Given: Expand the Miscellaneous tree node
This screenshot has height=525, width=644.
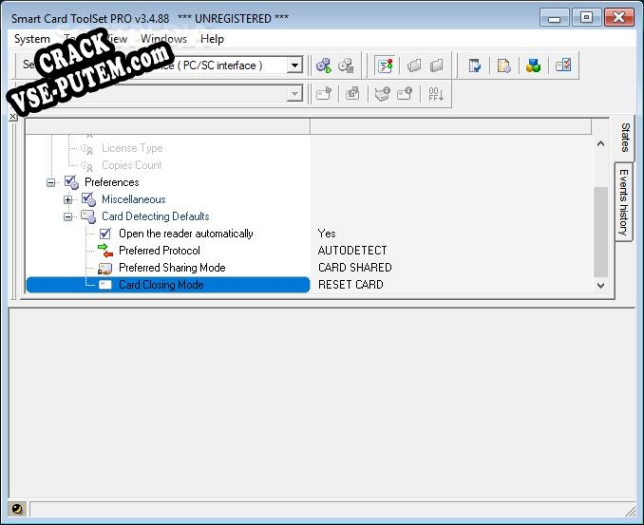Looking at the screenshot, I should pyautogui.click(x=68, y=200).
